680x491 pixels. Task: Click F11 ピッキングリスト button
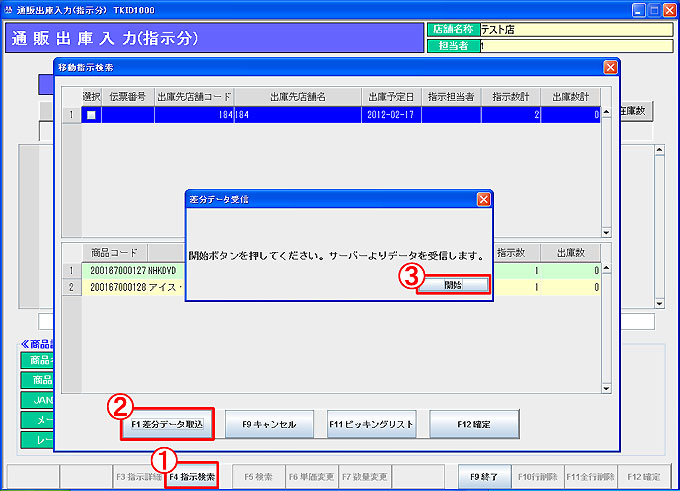pos(372,424)
